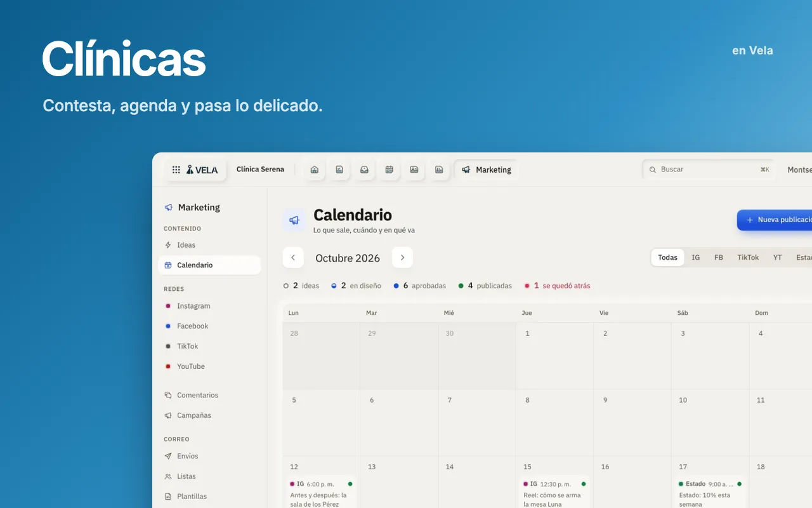This screenshot has height=508, width=812.
Task: Open the home icon in top bar
Action: [x=314, y=170]
